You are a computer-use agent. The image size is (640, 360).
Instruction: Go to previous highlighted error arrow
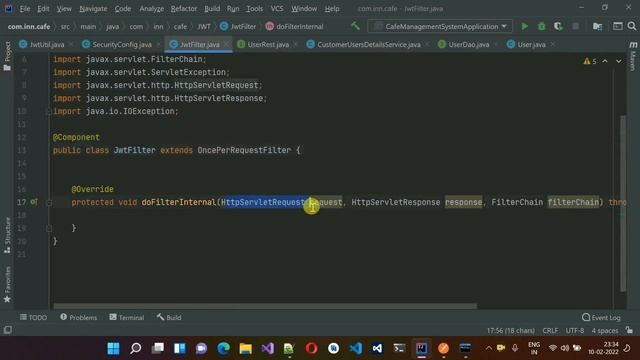coord(605,61)
